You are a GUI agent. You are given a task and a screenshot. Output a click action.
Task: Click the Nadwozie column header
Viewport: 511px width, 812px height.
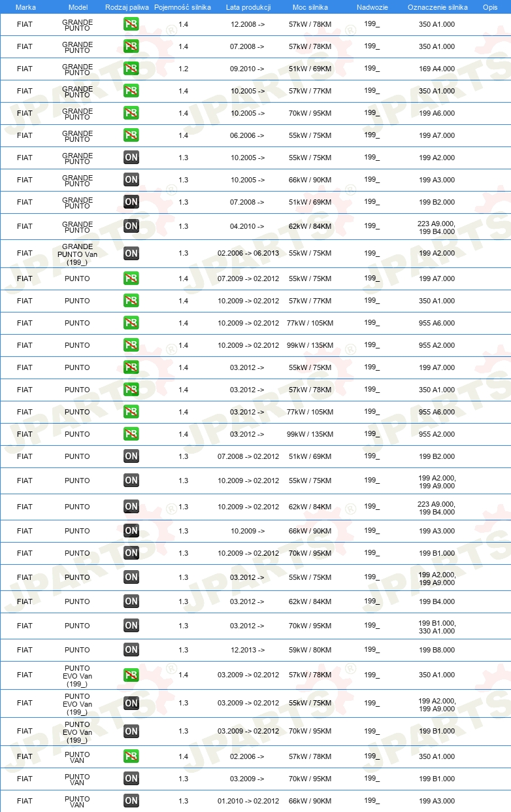pos(372,7)
